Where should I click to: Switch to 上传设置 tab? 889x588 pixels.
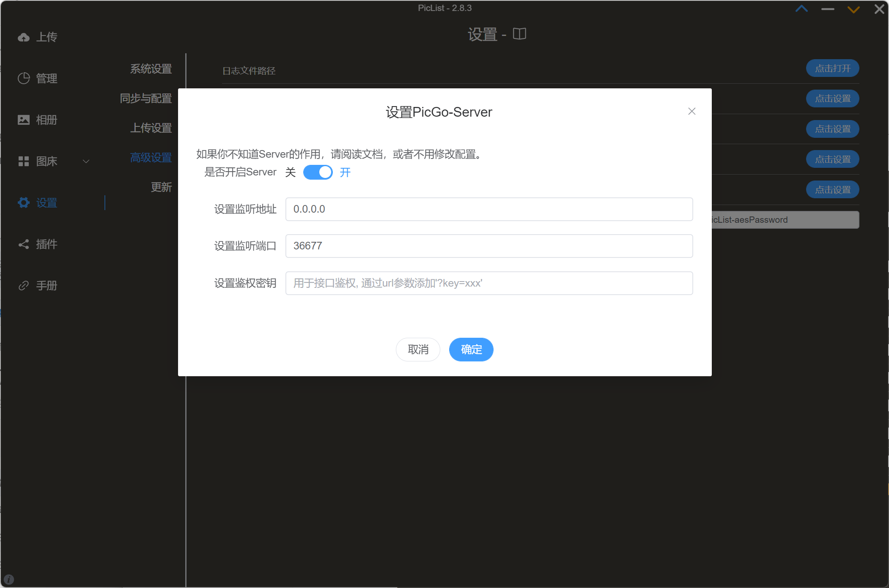tap(151, 128)
